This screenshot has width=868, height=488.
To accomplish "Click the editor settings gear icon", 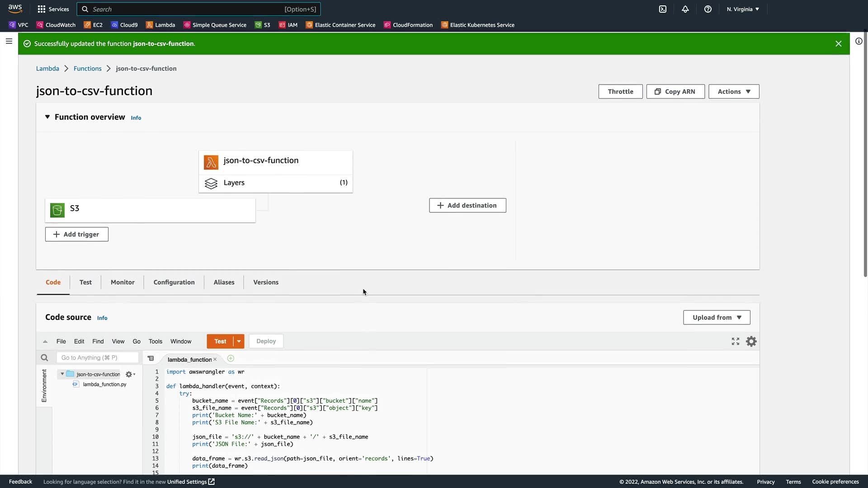I will pyautogui.click(x=751, y=342).
